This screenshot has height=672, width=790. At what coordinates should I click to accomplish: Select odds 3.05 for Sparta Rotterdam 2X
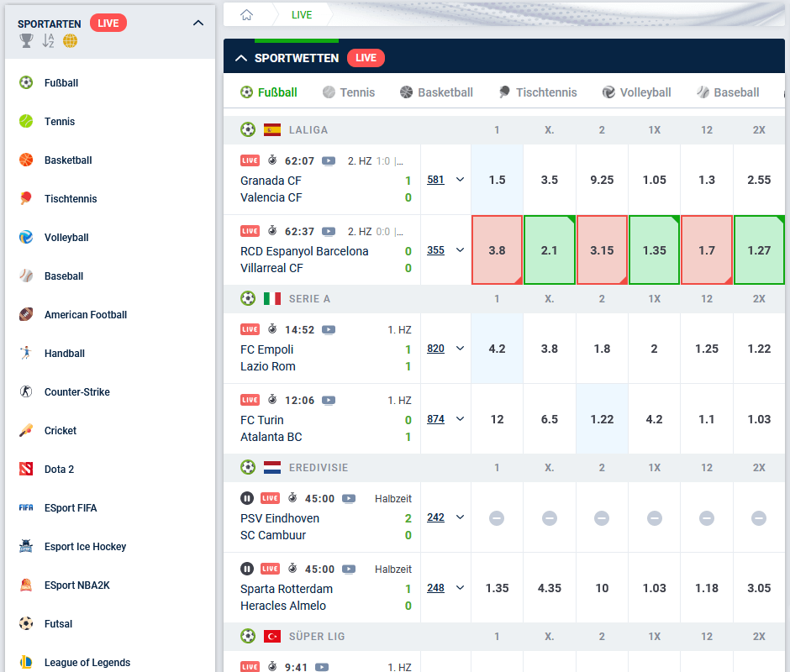click(759, 588)
